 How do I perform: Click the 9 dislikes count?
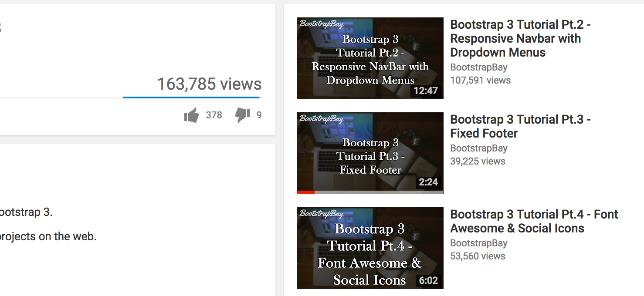click(x=259, y=115)
